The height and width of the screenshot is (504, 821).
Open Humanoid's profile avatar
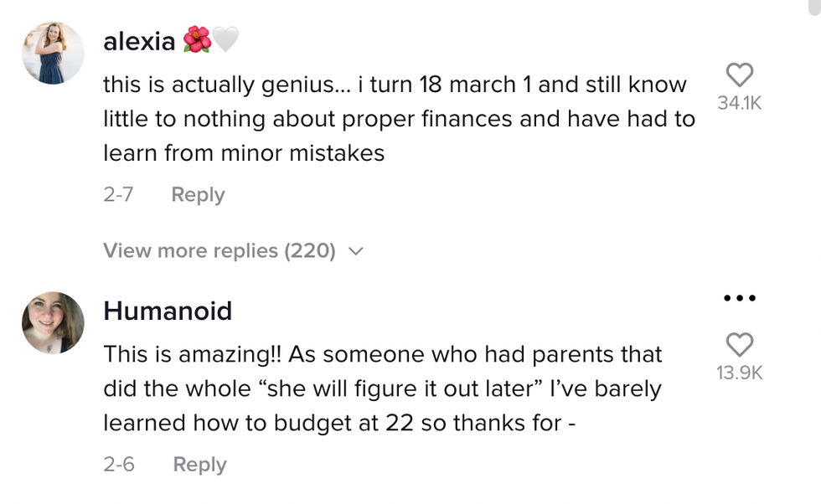click(53, 322)
